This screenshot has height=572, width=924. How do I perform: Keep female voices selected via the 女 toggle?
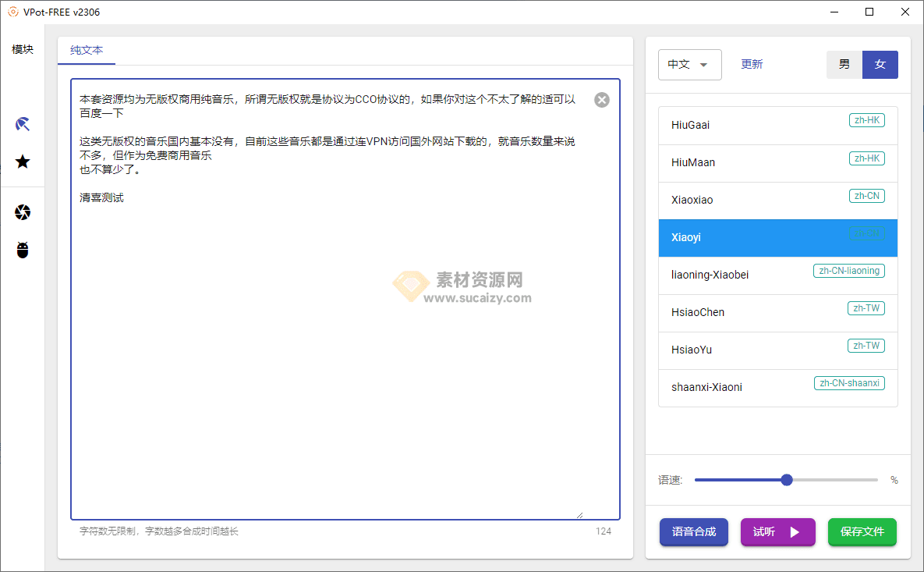pos(880,64)
